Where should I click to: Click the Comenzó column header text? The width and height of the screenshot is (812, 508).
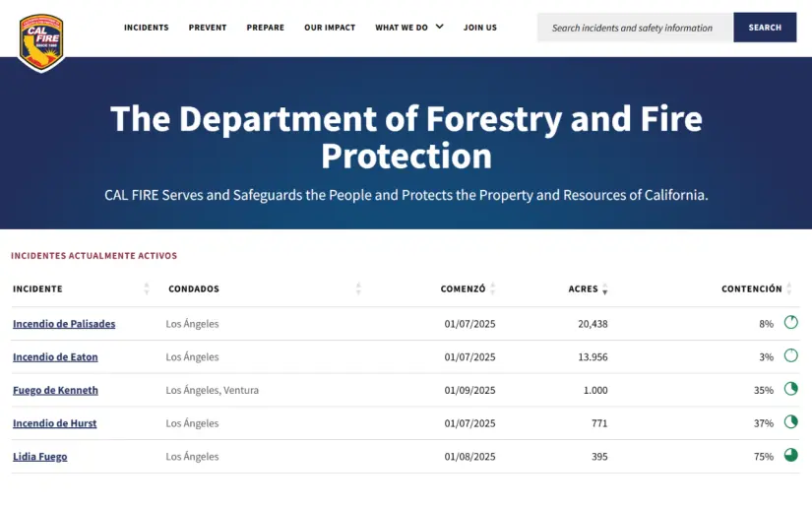pyautogui.click(x=463, y=288)
